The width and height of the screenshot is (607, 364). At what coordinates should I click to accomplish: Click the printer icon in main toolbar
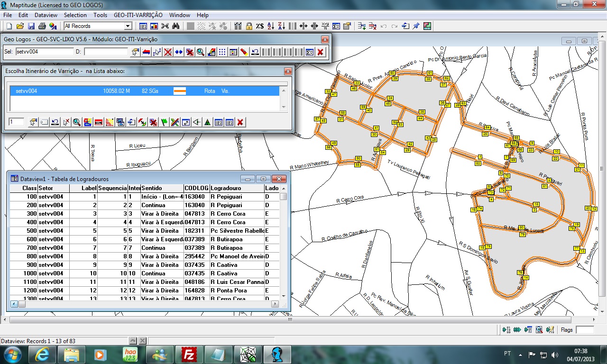[42, 26]
